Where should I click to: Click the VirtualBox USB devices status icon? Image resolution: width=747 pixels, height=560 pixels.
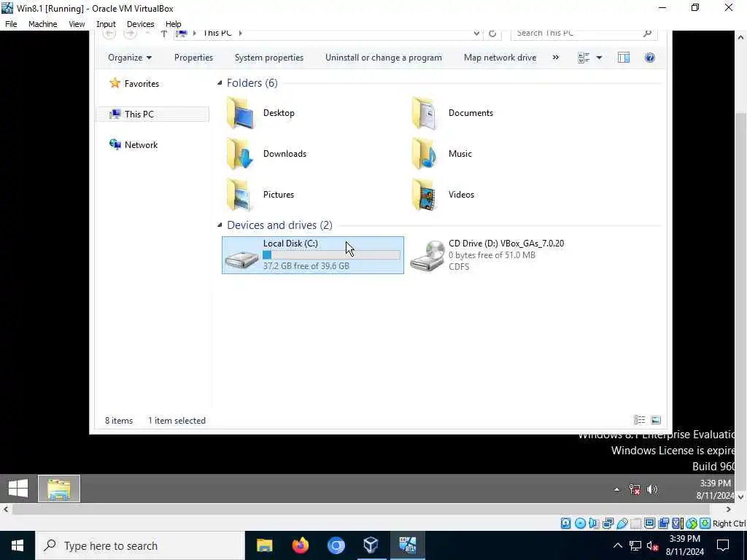click(x=622, y=524)
